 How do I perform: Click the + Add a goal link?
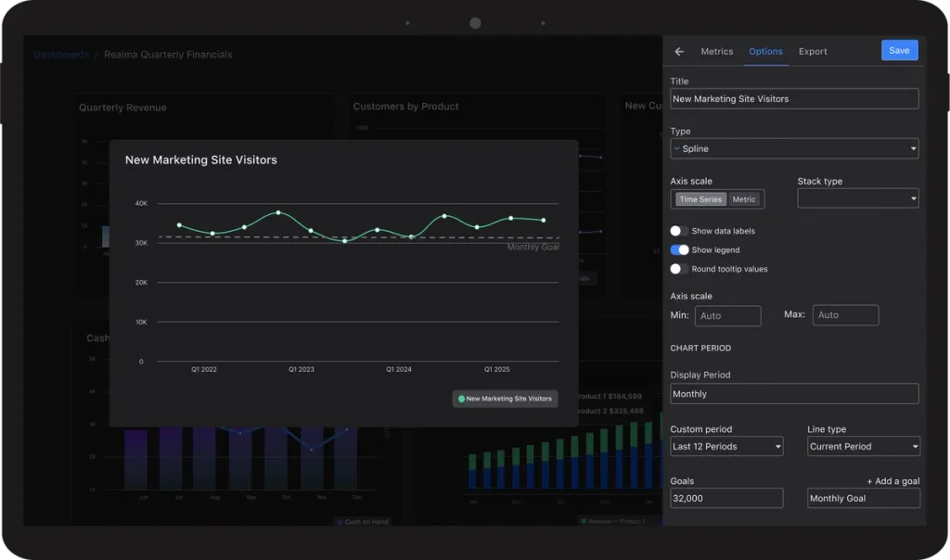[x=893, y=480]
